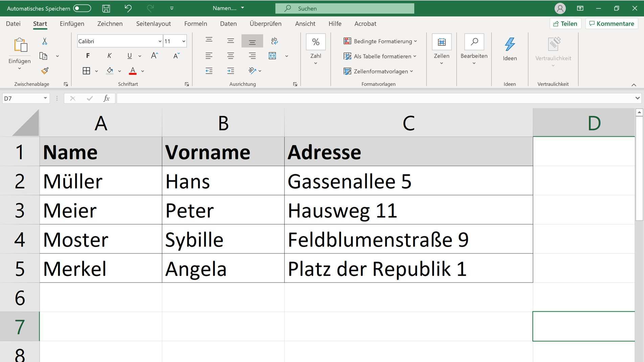The width and height of the screenshot is (644, 362).
Task: Toggle bold formatting with F button
Action: (88, 56)
